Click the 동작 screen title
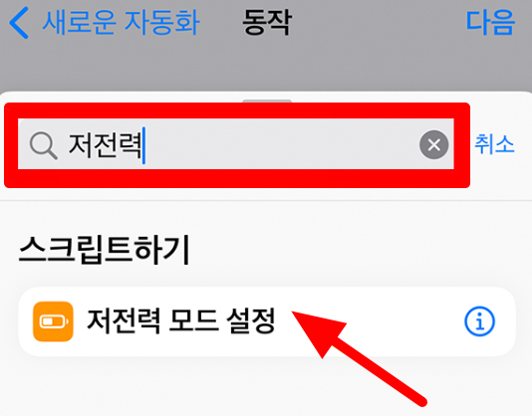The image size is (532, 416). click(267, 22)
